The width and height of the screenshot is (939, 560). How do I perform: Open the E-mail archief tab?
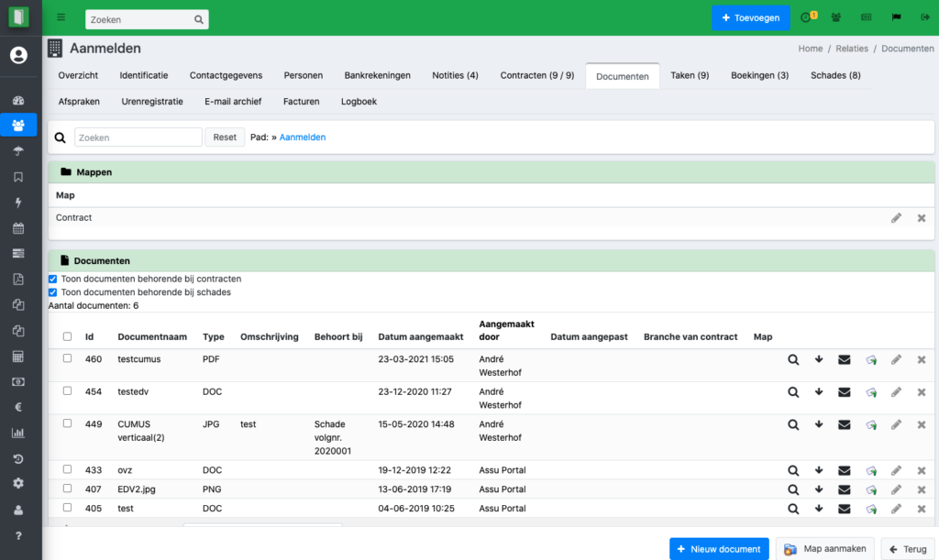(233, 102)
